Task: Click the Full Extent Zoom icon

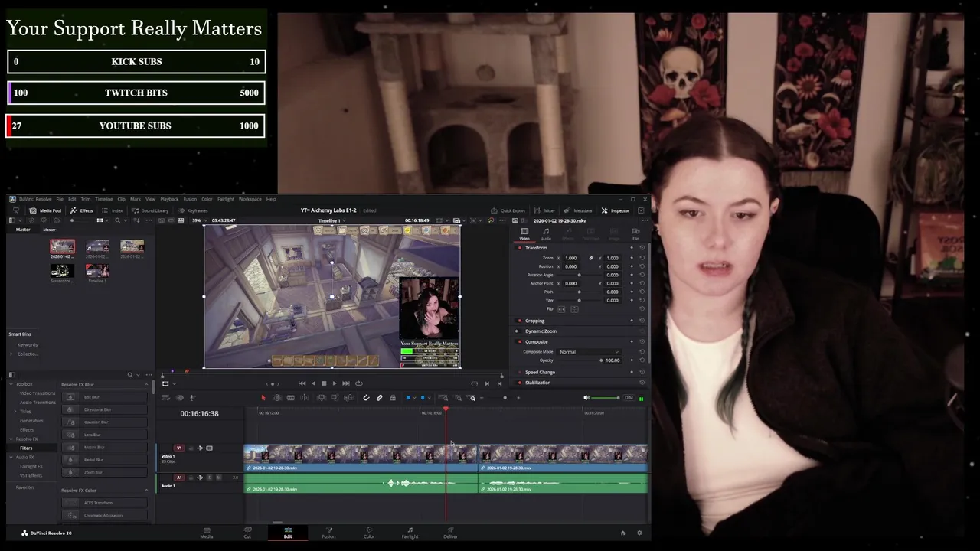Action: 443,398
